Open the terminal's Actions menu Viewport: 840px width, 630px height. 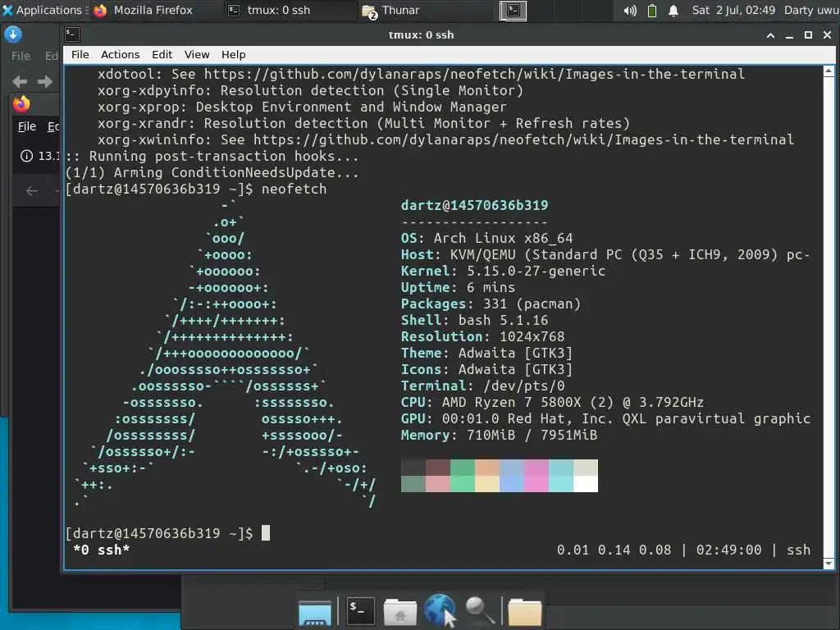tap(120, 55)
